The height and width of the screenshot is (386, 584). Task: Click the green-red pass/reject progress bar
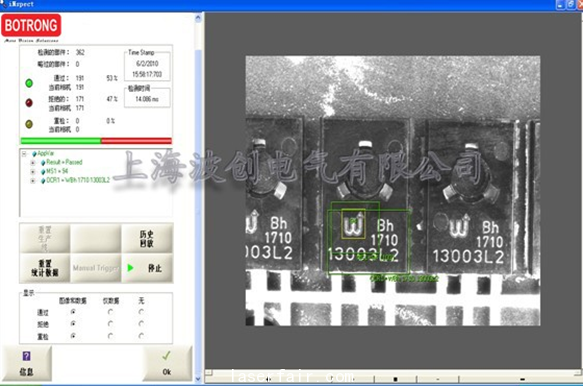tap(96, 141)
